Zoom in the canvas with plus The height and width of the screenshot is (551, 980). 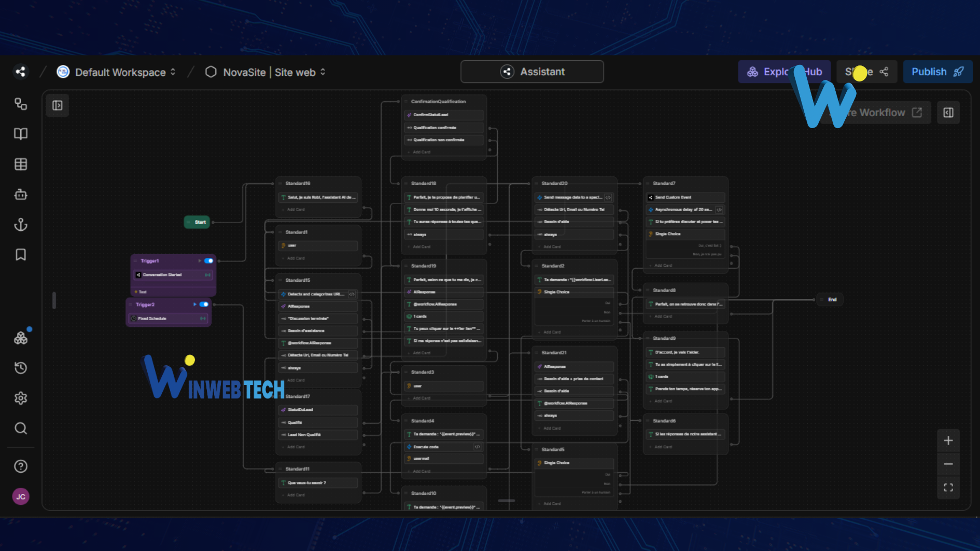[x=948, y=440]
